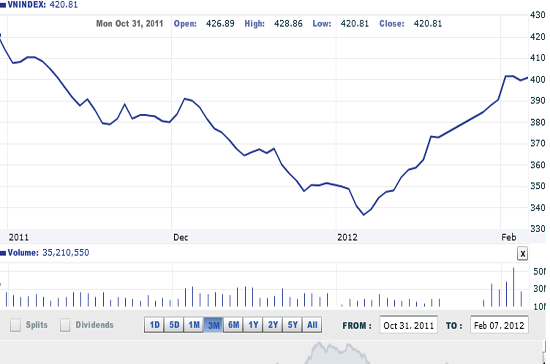Select the 1D time range
550x364 pixels.
click(x=155, y=325)
